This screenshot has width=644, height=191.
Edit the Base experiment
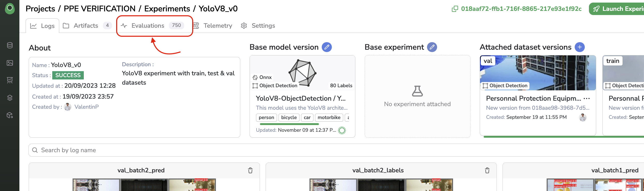432,47
